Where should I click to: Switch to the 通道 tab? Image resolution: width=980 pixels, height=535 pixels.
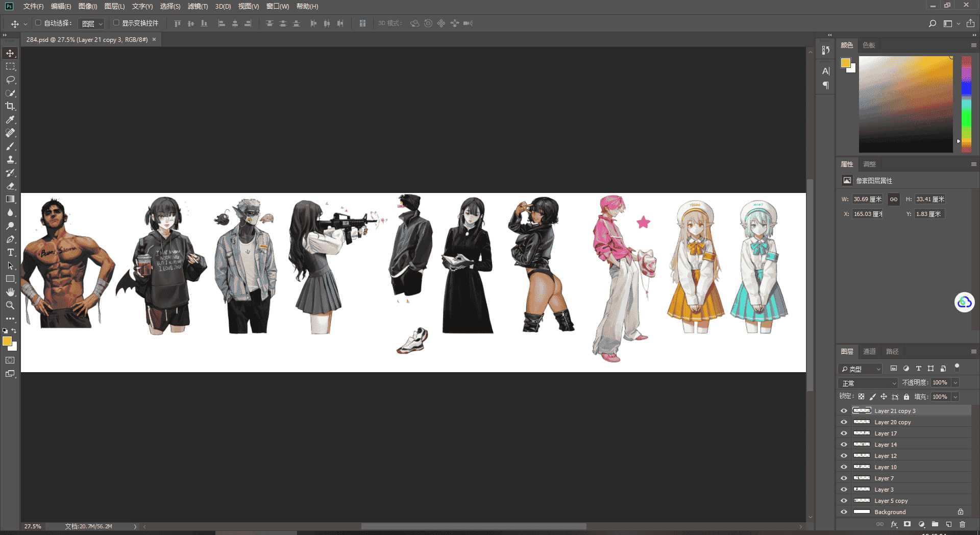[869, 351]
